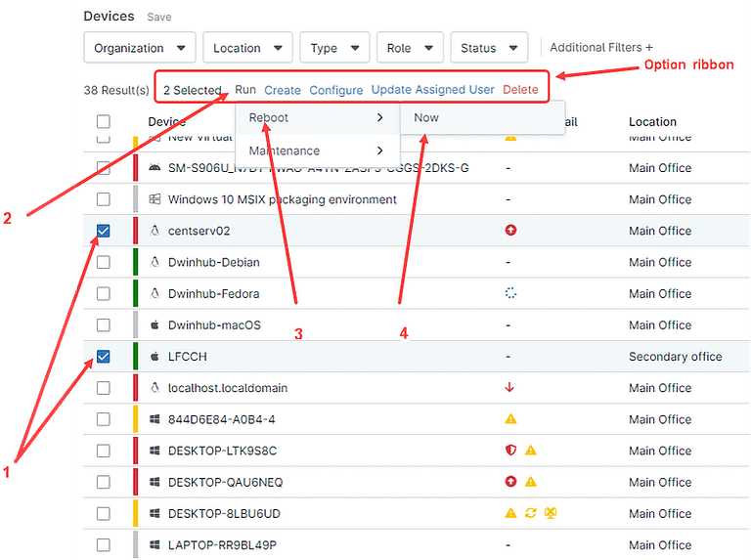Click red up-arrow status icon for centserv02
Screen dimensions: 751x560
pos(510,232)
